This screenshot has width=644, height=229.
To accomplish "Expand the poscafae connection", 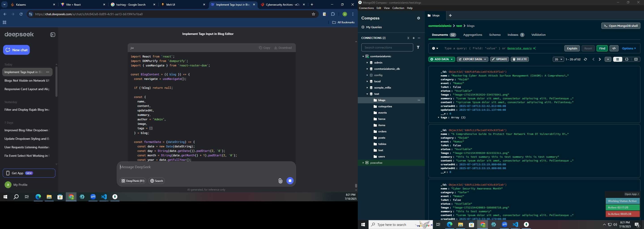I will click(363, 163).
